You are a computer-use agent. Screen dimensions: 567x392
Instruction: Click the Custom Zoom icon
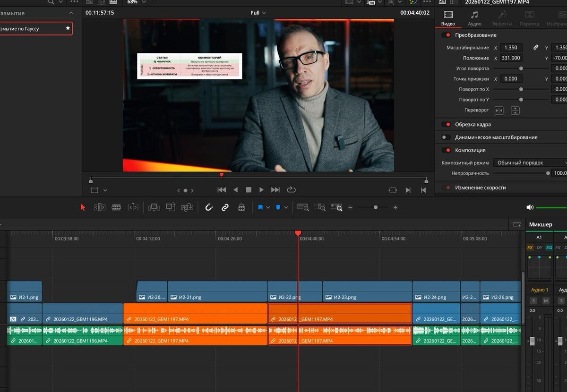[336, 207]
